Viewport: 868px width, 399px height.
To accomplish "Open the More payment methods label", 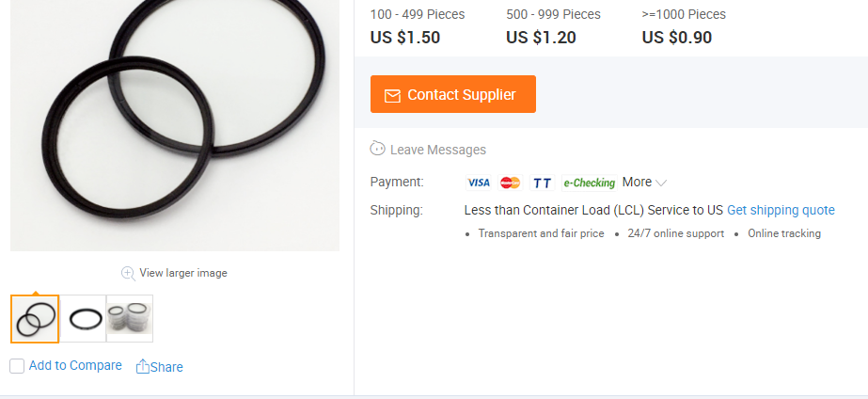I will (637, 182).
